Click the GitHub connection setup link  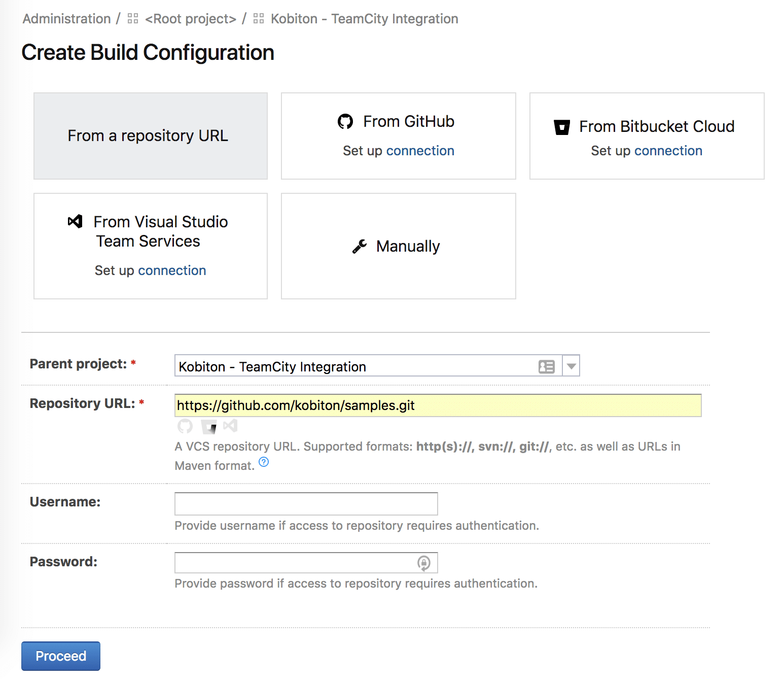click(420, 151)
